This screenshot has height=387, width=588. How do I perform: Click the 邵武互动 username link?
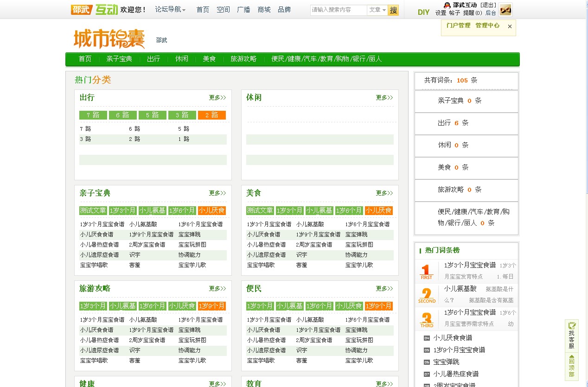click(465, 5)
